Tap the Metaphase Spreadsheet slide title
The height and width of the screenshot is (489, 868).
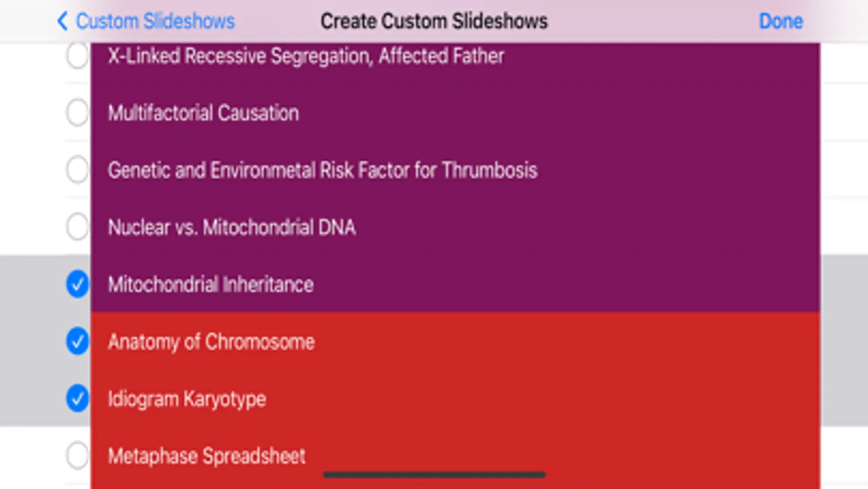[x=206, y=456]
